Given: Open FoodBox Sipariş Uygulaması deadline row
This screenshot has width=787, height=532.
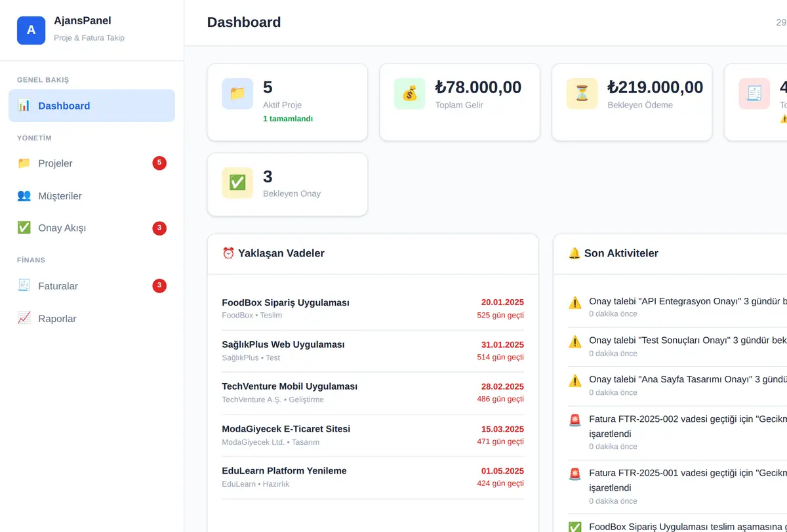Looking at the screenshot, I should (x=373, y=309).
